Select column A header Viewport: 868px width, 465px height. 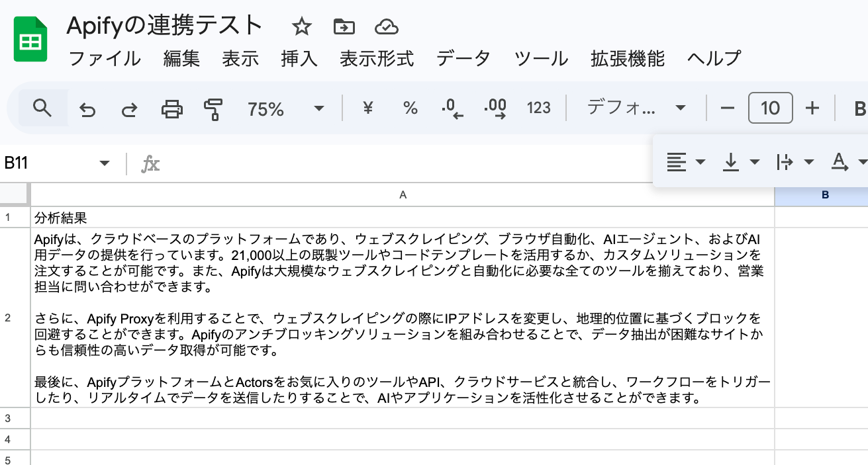pos(403,195)
